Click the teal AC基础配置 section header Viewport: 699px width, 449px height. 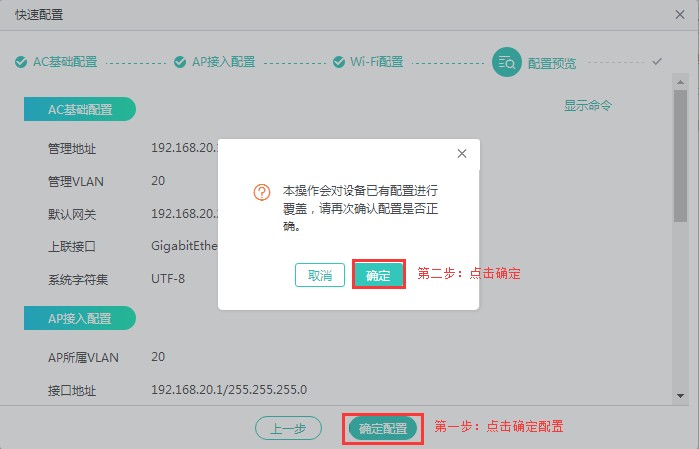(79, 110)
